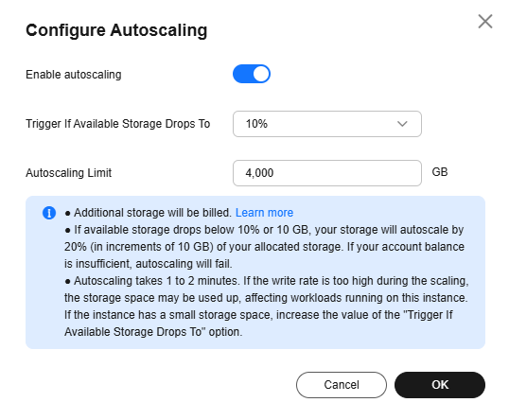Click the dropdown chevron arrow next to 10%
The height and width of the screenshot is (420, 509).
(402, 124)
